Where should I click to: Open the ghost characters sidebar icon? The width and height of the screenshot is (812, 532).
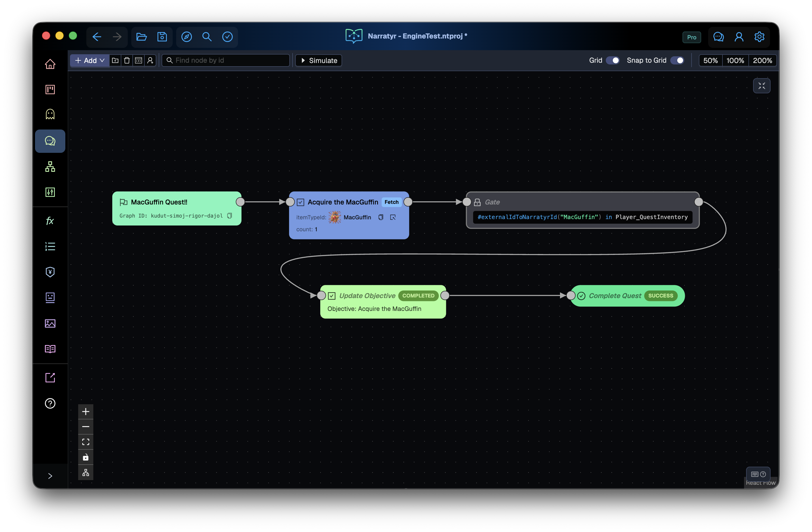pos(50,114)
